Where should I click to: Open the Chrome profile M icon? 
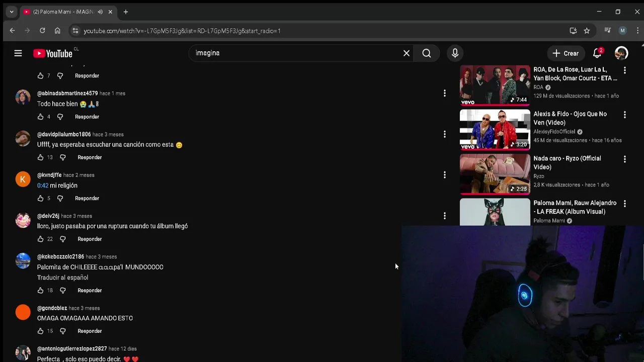click(622, 31)
